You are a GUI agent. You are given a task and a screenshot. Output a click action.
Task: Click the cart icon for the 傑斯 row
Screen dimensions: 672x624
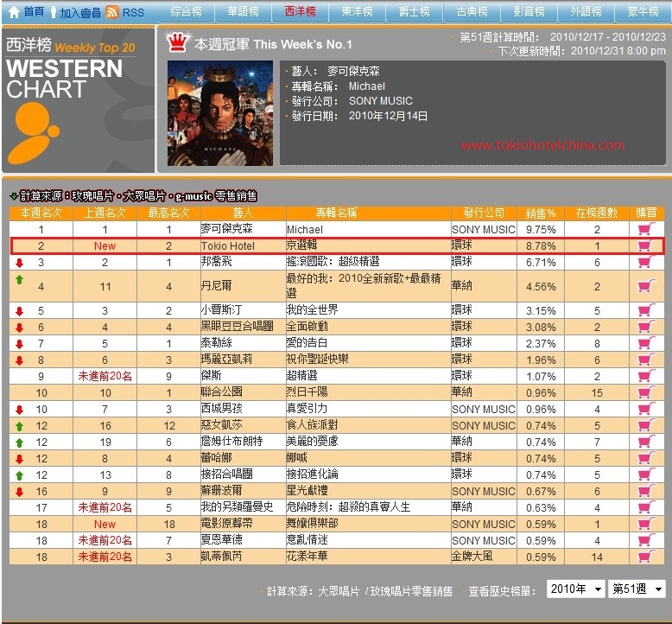click(646, 376)
